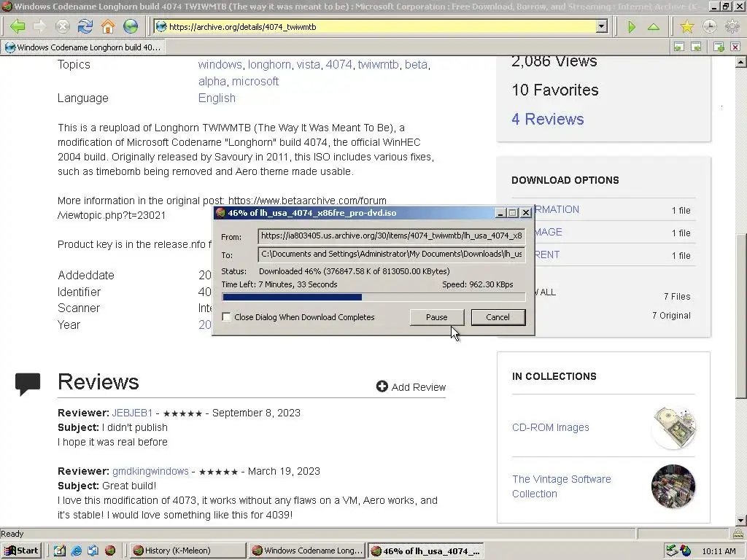
Task: Open the CD-ROM Images collection link
Action: coord(550,427)
